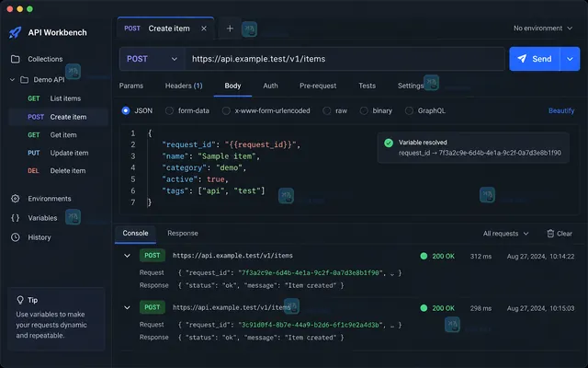This screenshot has width=588, height=368.
Task: Click the first 200 OK status text
Action: point(443,256)
